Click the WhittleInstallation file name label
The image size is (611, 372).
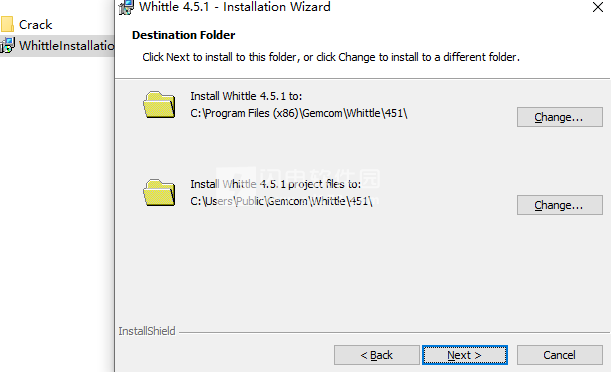(x=67, y=46)
